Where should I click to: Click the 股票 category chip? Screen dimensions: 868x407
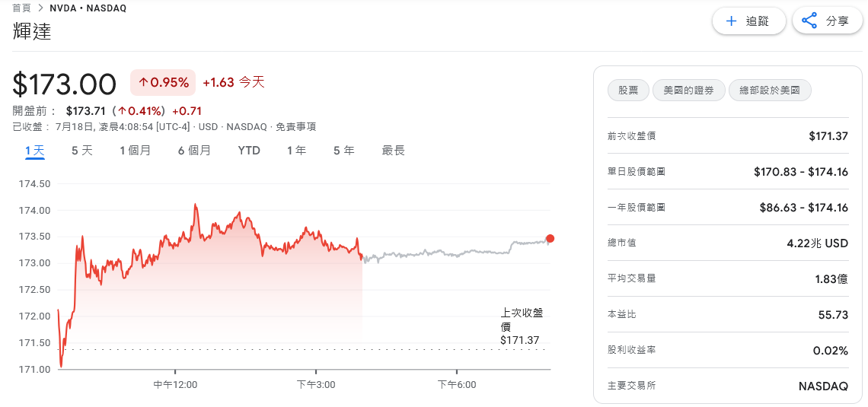[x=628, y=91]
